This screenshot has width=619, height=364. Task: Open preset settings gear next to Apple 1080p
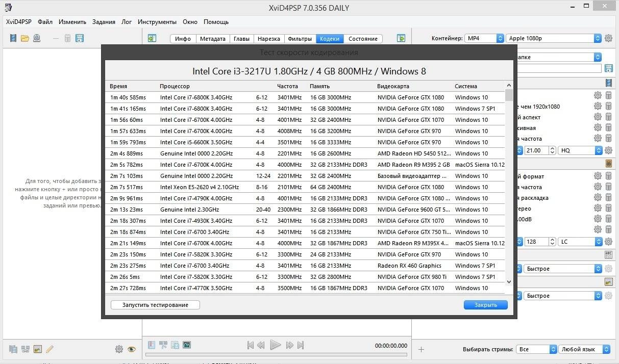pyautogui.click(x=608, y=38)
